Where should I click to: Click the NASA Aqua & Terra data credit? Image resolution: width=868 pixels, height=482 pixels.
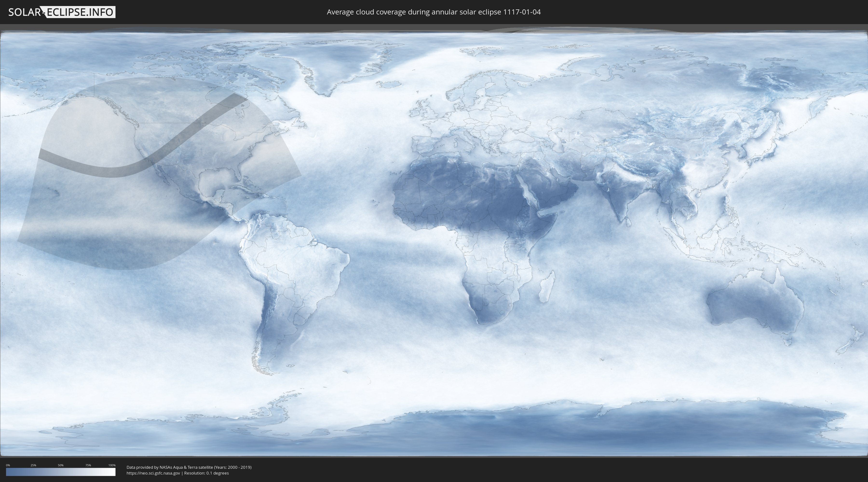pyautogui.click(x=189, y=467)
